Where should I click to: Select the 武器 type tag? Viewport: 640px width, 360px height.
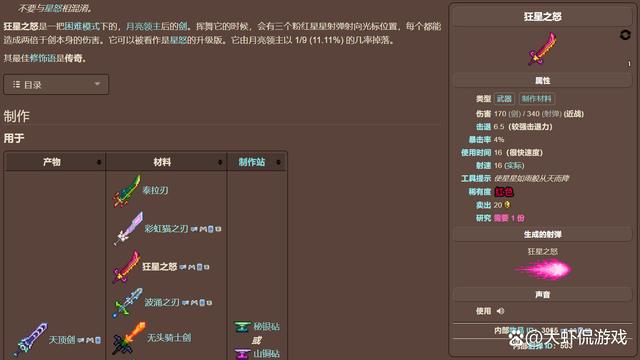point(504,99)
